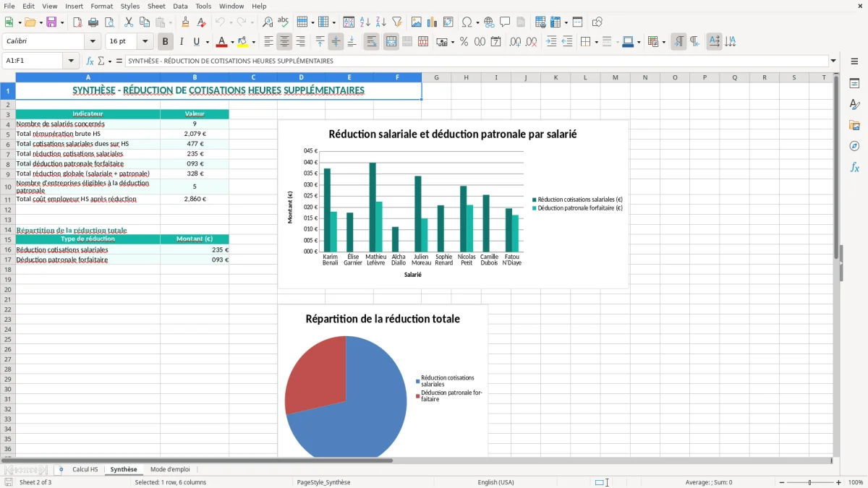868x488 pixels.
Task: Insert a chart
Action: [433, 22]
